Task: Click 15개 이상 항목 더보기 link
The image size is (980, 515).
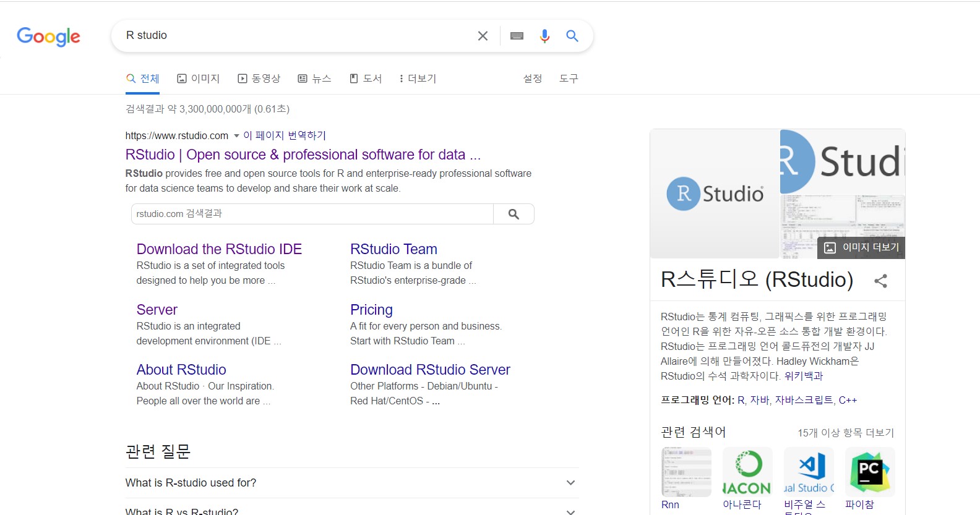Action: (846, 433)
